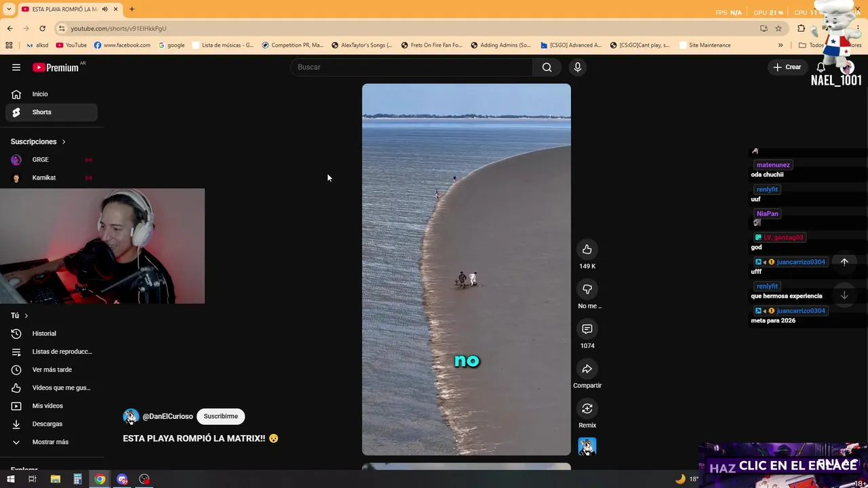Viewport: 868px width, 488px height.
Task: Expand Suscripciones section chevron
Action: (x=64, y=142)
